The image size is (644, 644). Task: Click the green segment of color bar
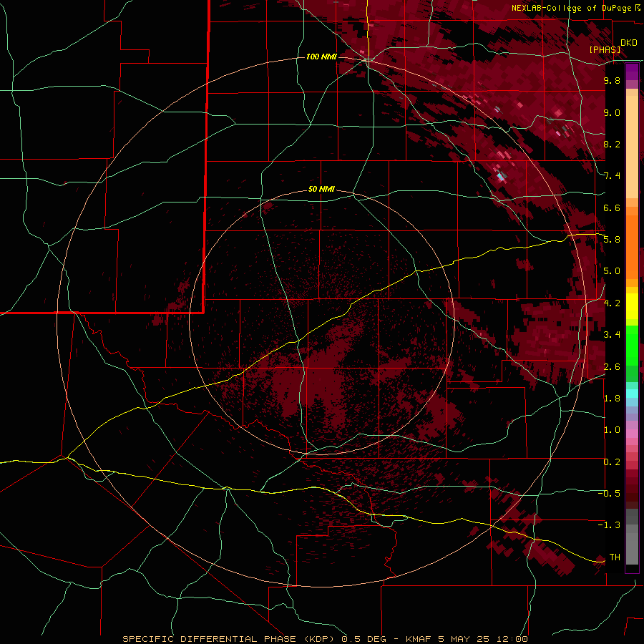pyautogui.click(x=632, y=345)
